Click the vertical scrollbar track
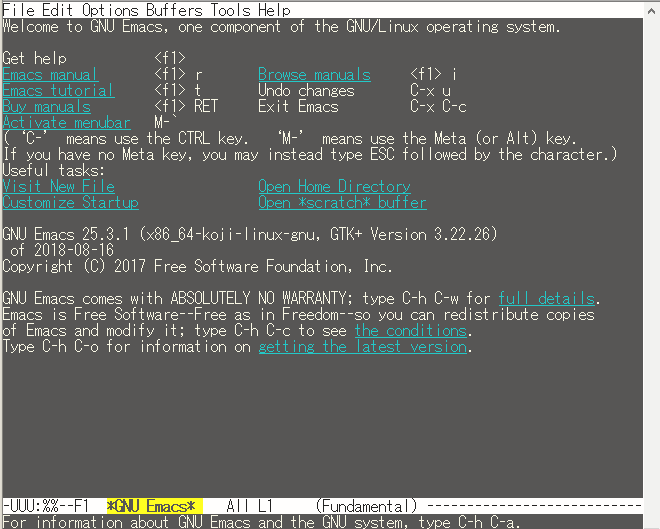This screenshot has width=660, height=529. coord(651,269)
